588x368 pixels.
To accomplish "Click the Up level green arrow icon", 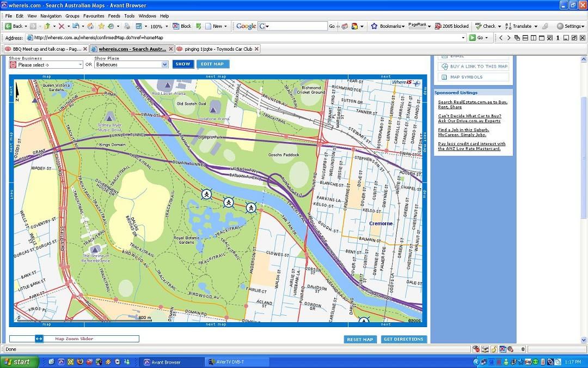I will point(47,26).
